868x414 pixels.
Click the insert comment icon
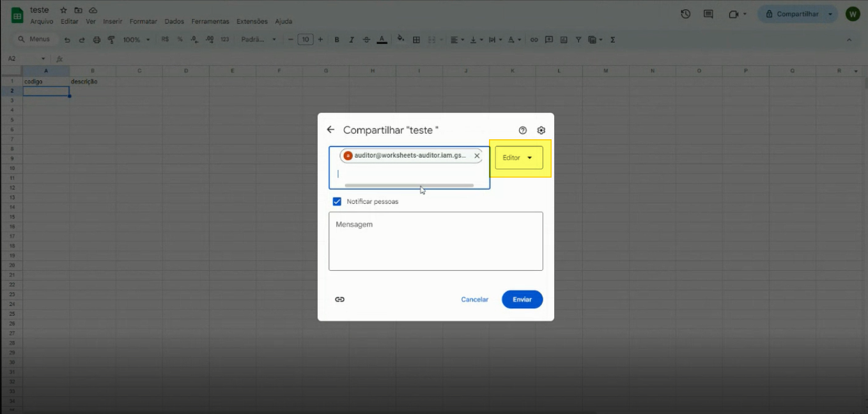pos(549,40)
